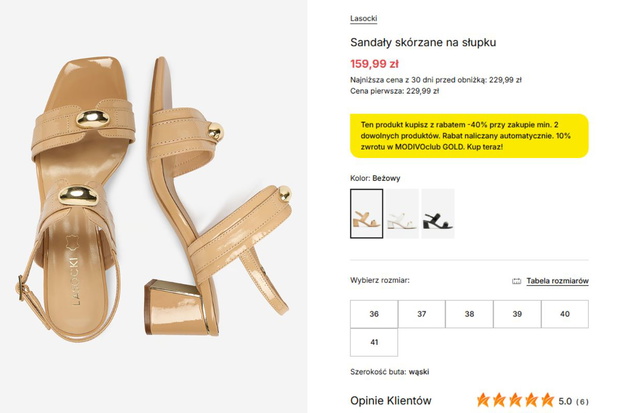Select the white sandal color variant
This screenshot has height=413, width=620.
click(402, 214)
